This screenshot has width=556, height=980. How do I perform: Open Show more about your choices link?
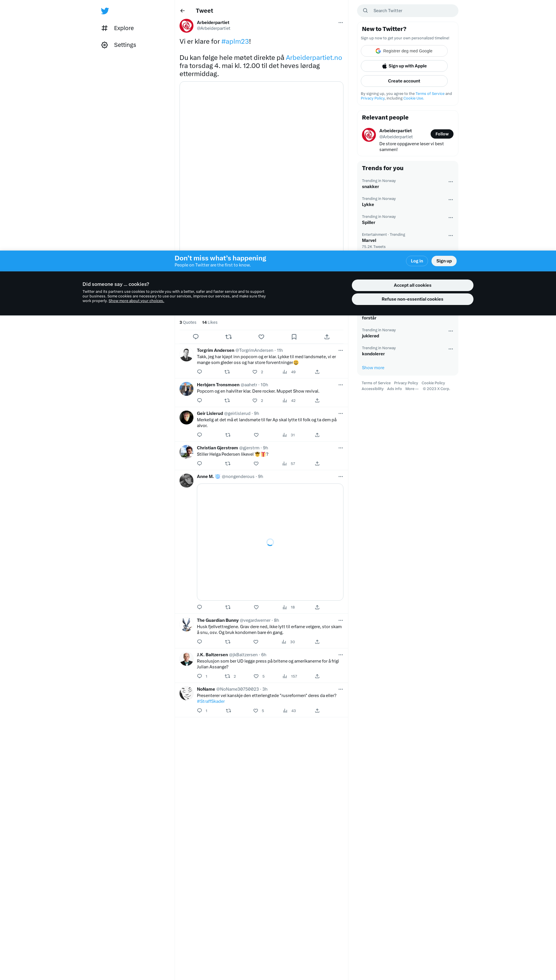(136, 301)
